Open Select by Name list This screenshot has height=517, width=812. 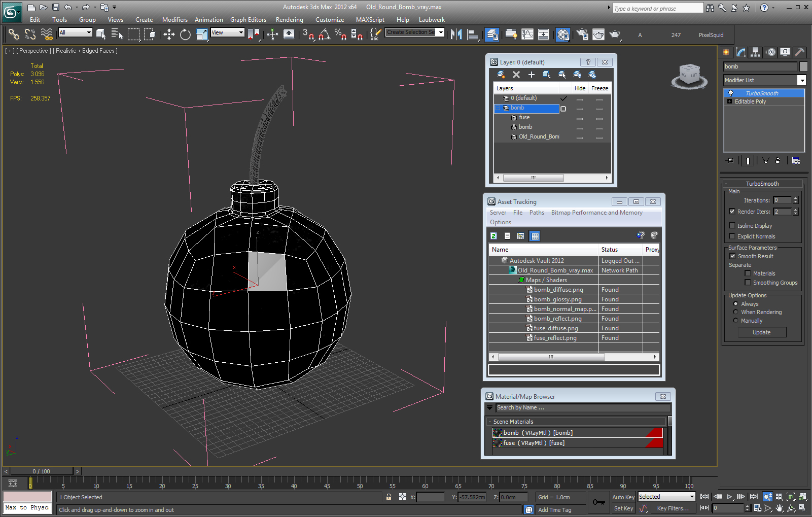point(117,35)
